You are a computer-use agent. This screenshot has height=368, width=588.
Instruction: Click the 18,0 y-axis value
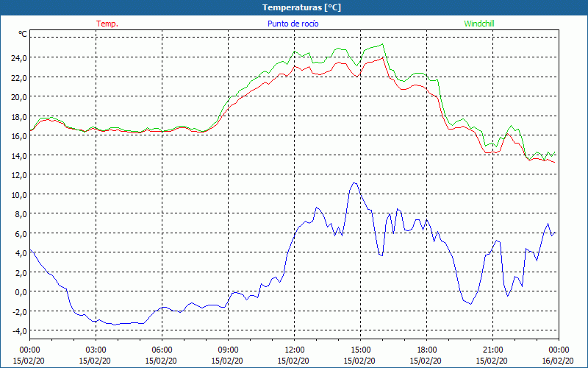click(x=19, y=116)
